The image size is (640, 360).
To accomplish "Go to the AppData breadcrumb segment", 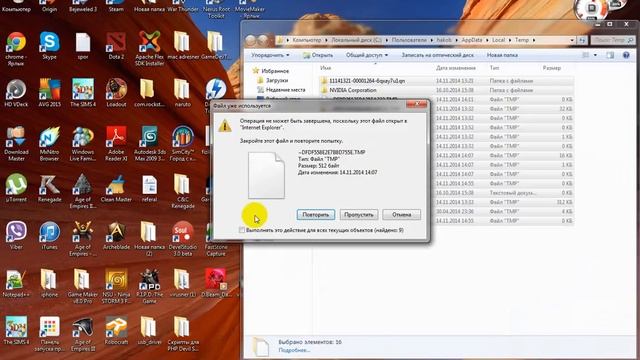I will (472, 40).
